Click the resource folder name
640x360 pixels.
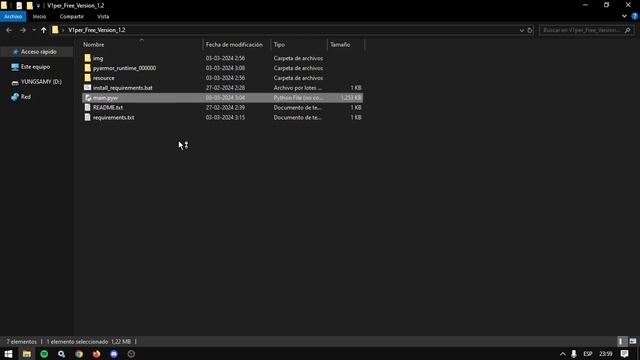coord(104,78)
